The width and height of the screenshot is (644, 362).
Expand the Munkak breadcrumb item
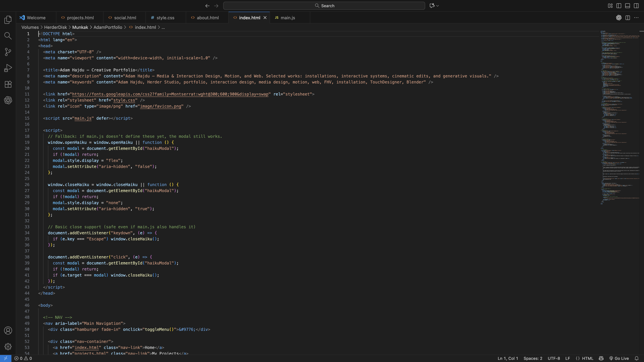coord(80,27)
